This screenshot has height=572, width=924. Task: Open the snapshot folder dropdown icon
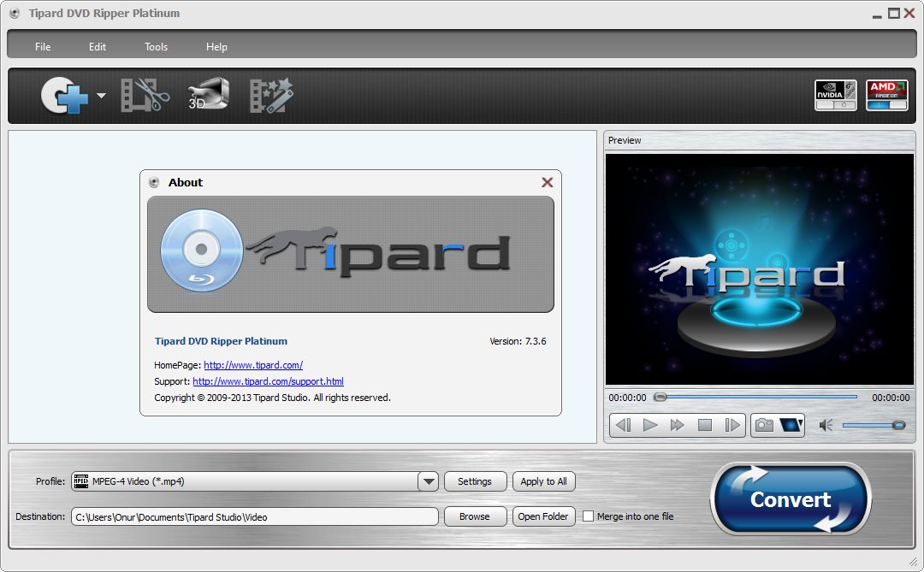point(791,425)
